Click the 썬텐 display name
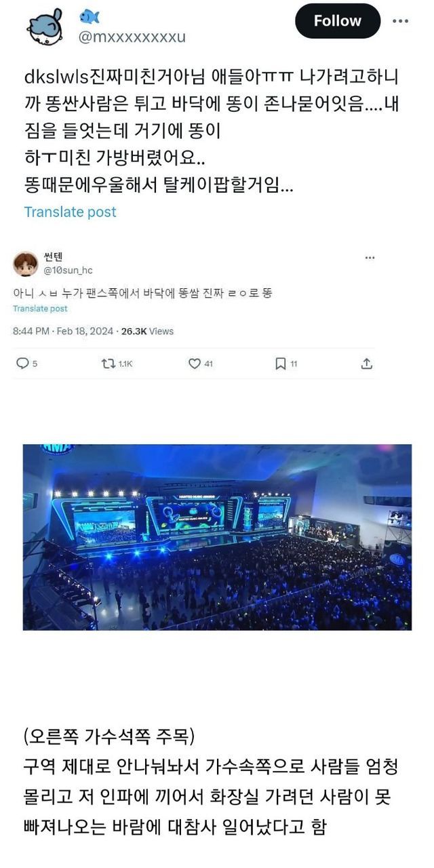Viewport: 434px width, 868px height. coord(52,256)
